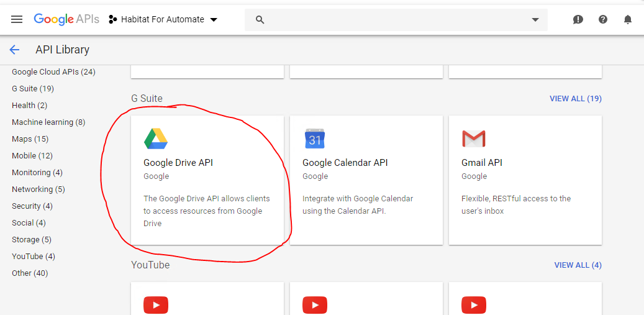The height and width of the screenshot is (315, 644).
Task: Click the Gmail envelope icon
Action: [x=474, y=139]
